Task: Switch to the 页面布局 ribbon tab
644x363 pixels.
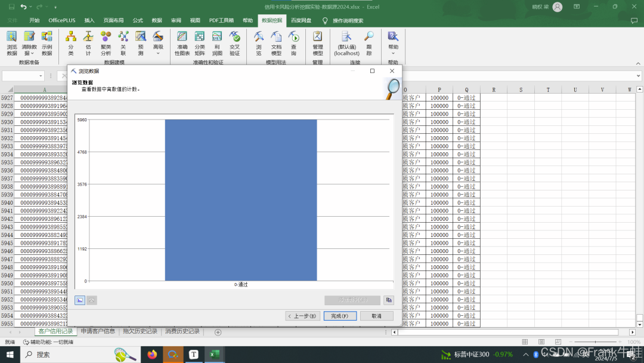Action: pos(114,20)
